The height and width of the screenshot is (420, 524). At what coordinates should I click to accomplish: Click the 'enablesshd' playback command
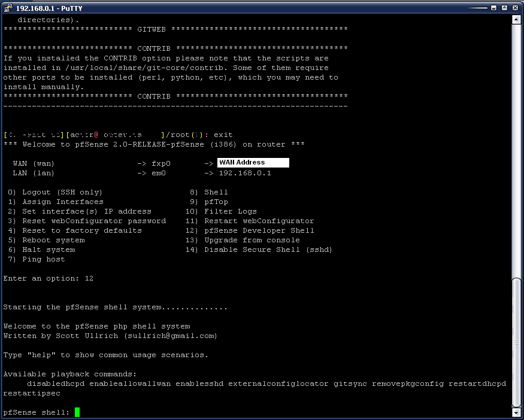199,384
